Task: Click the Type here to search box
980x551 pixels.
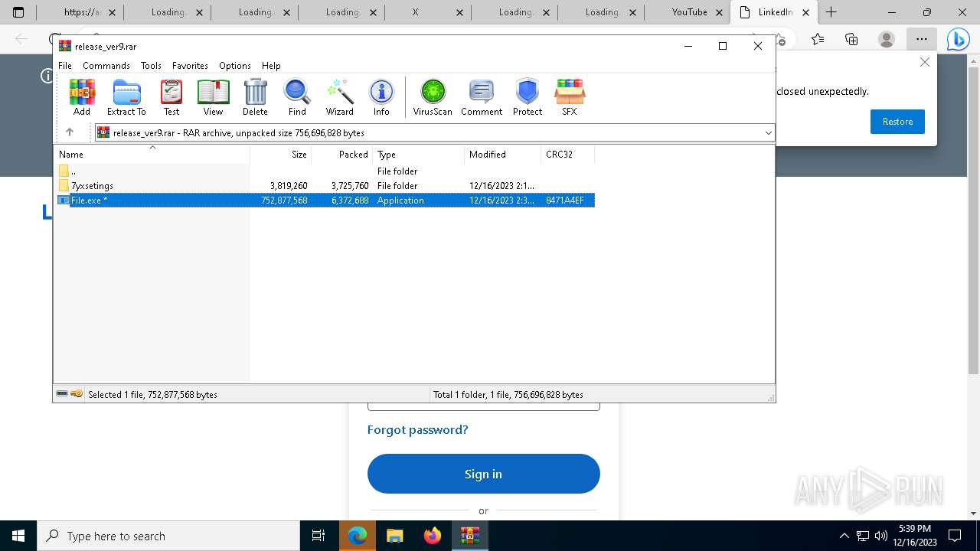Action: pyautogui.click(x=168, y=536)
